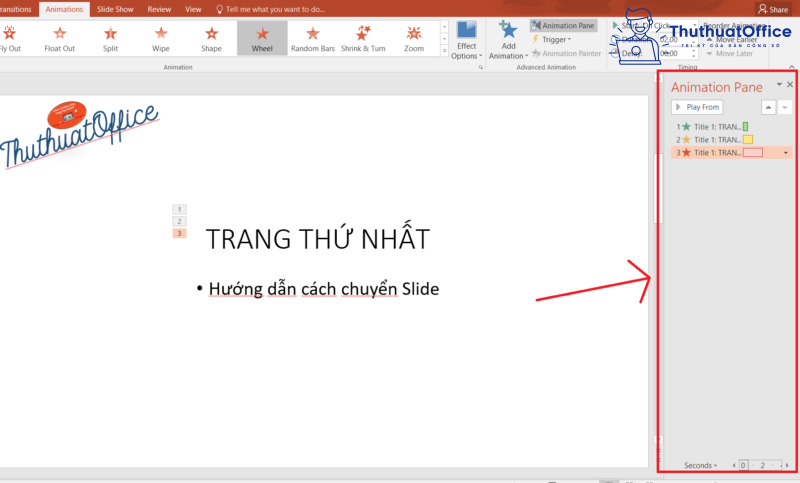Image resolution: width=800 pixels, height=483 pixels.
Task: Activate the Animation Painter
Action: (566, 53)
